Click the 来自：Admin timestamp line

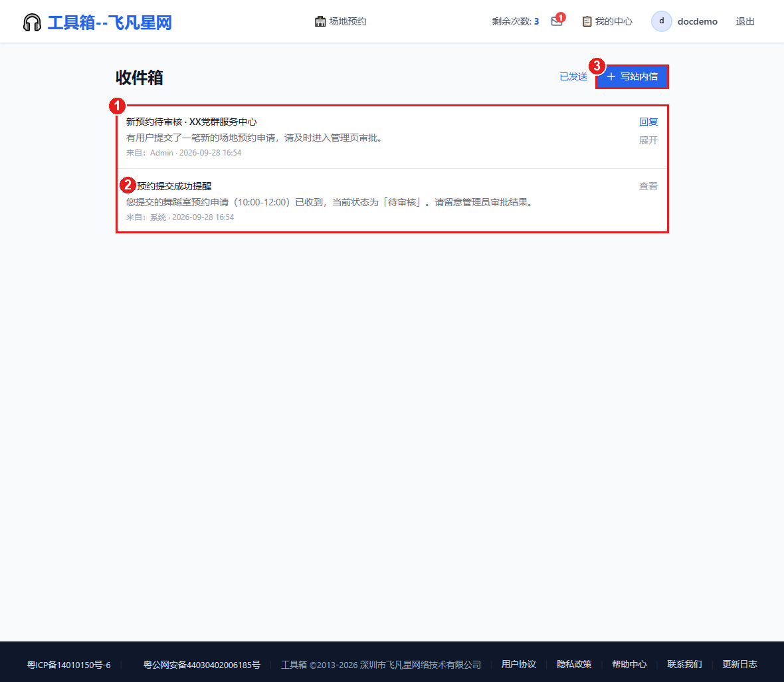(x=183, y=153)
